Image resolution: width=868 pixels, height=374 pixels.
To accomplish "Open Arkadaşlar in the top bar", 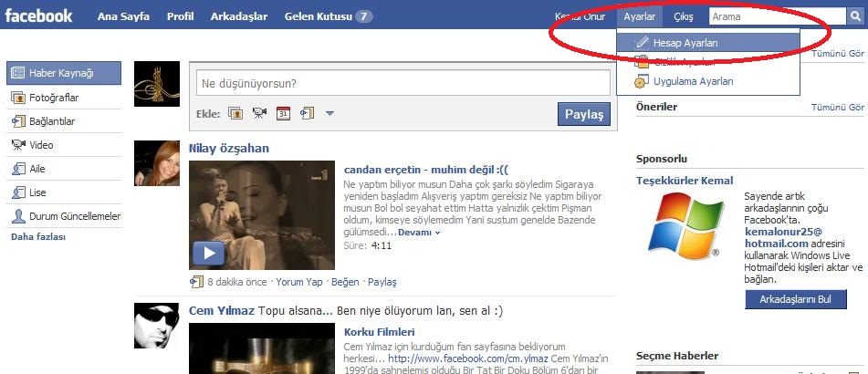I will 239,16.
